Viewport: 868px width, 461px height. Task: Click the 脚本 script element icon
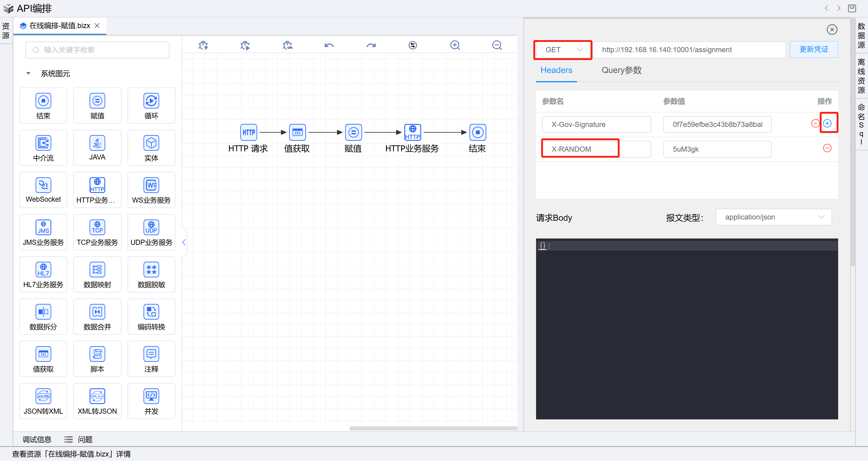97,354
